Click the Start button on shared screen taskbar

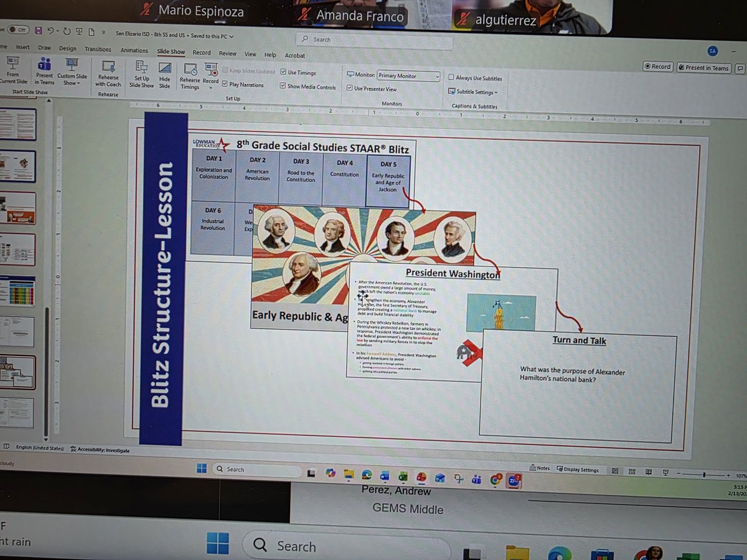(x=202, y=468)
